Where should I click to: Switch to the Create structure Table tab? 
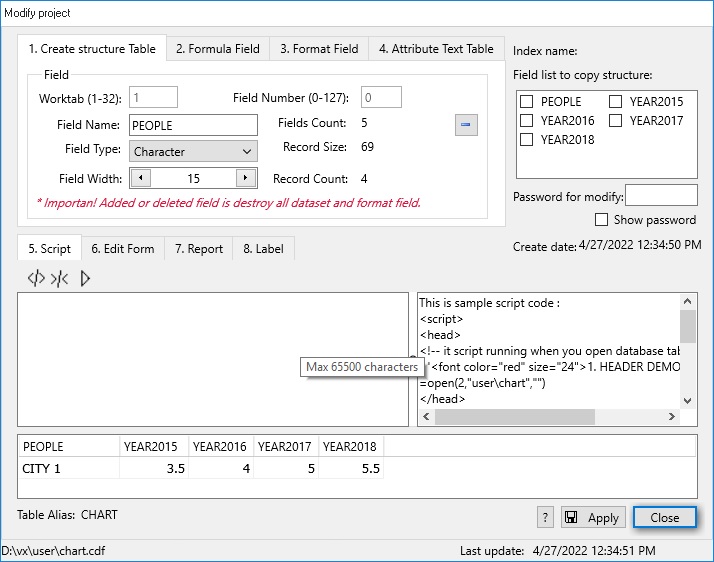[x=92, y=48]
